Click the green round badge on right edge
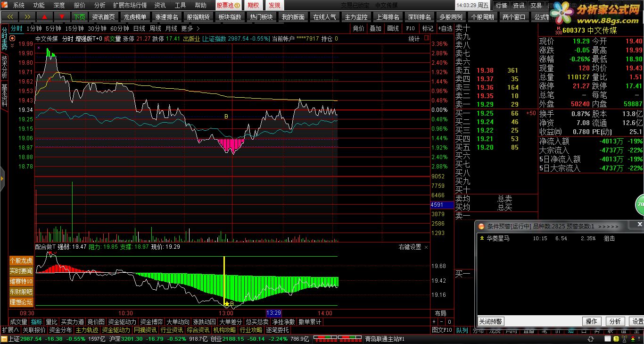The width and height of the screenshot is (644, 344). point(640,205)
